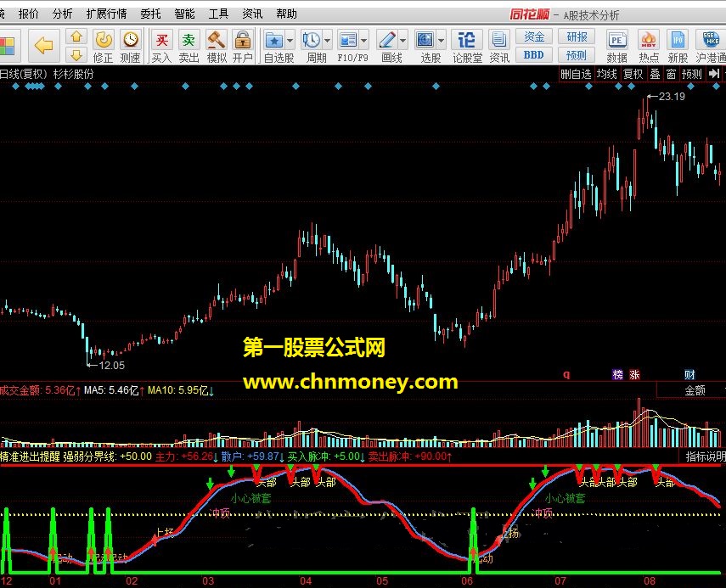Screen dimensions: 726x588
Task: Open the 自选股 star folder icon
Action: [x=274, y=40]
